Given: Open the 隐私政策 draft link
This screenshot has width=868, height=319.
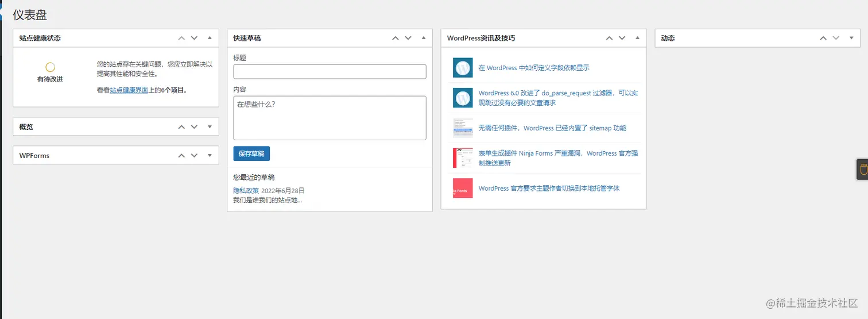Looking at the screenshot, I should (x=246, y=190).
